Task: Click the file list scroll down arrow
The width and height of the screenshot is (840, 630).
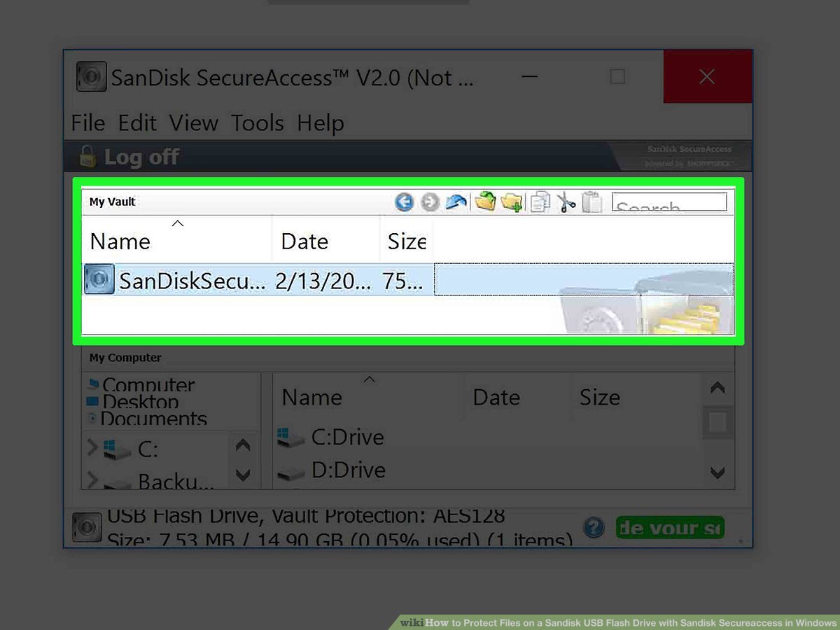Action: click(717, 472)
